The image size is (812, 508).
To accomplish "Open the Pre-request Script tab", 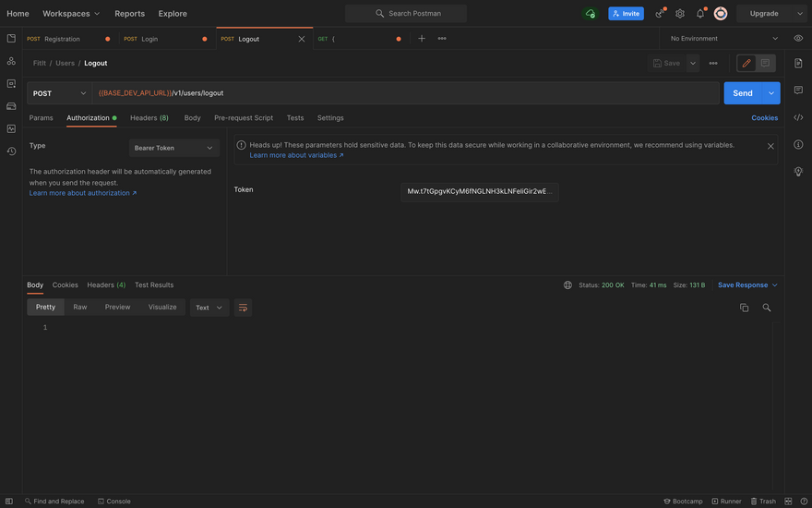I will (x=244, y=118).
